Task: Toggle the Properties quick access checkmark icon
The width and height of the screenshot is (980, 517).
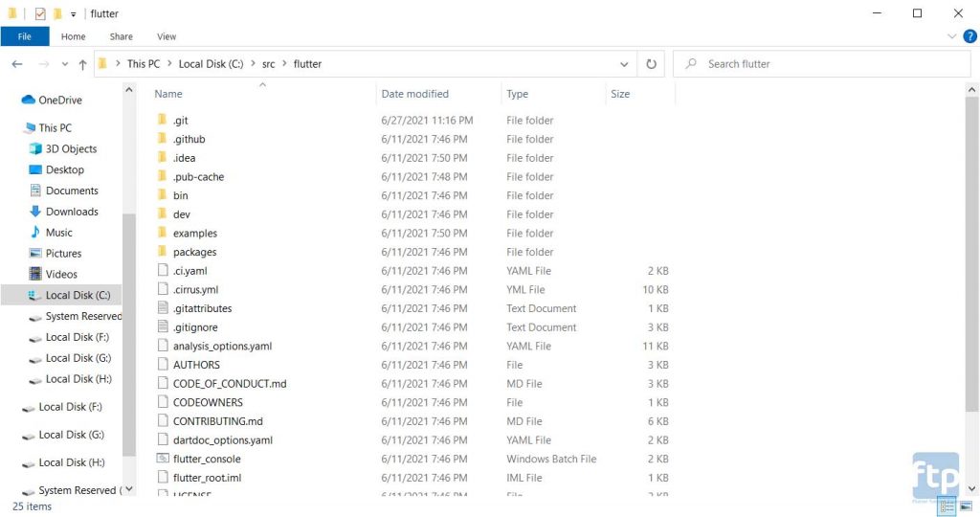Action: [40, 13]
